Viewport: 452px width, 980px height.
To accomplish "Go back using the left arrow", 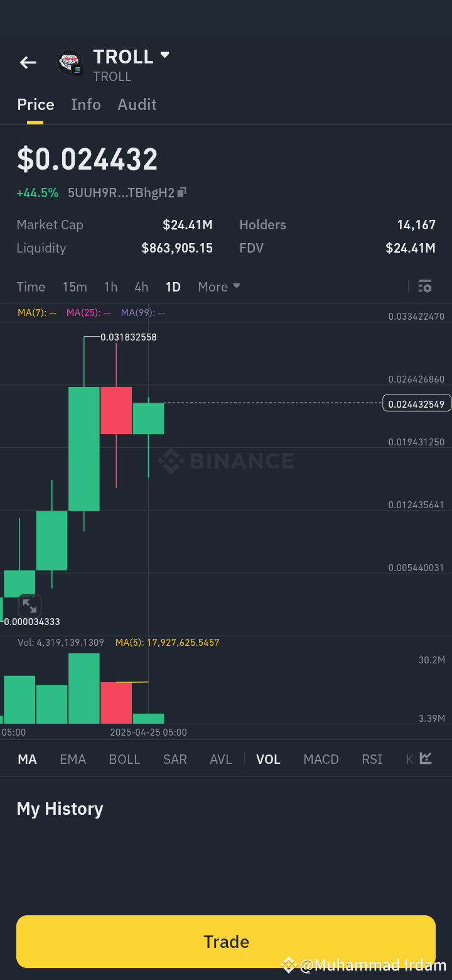I will [28, 62].
